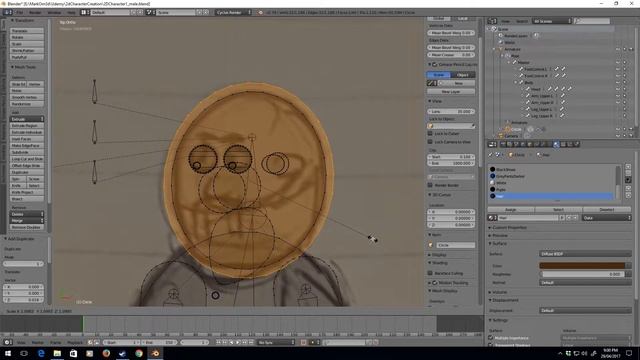Click the Rotate tool button
The height and width of the screenshot is (360, 640).
pyautogui.click(x=27, y=37)
